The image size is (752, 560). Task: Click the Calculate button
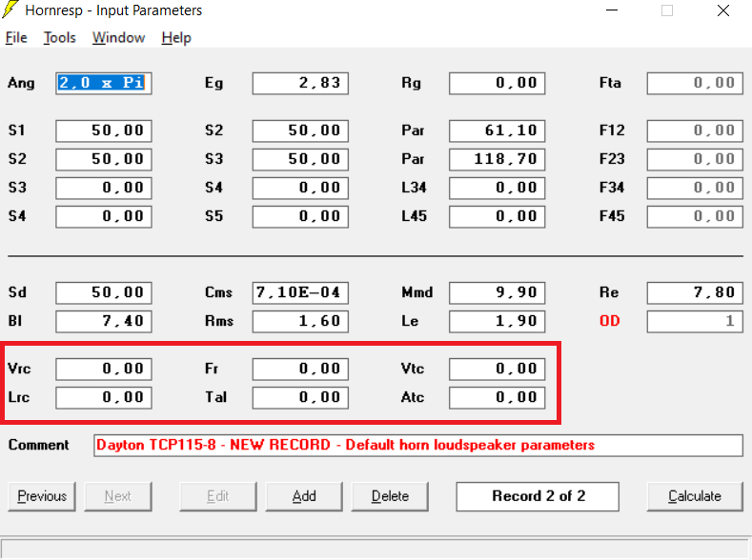click(x=695, y=496)
